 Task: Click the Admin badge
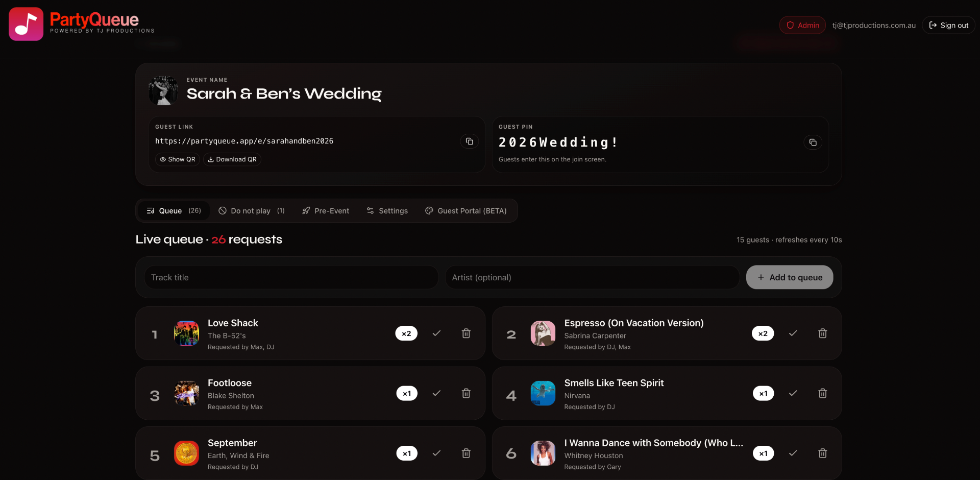[x=802, y=25]
